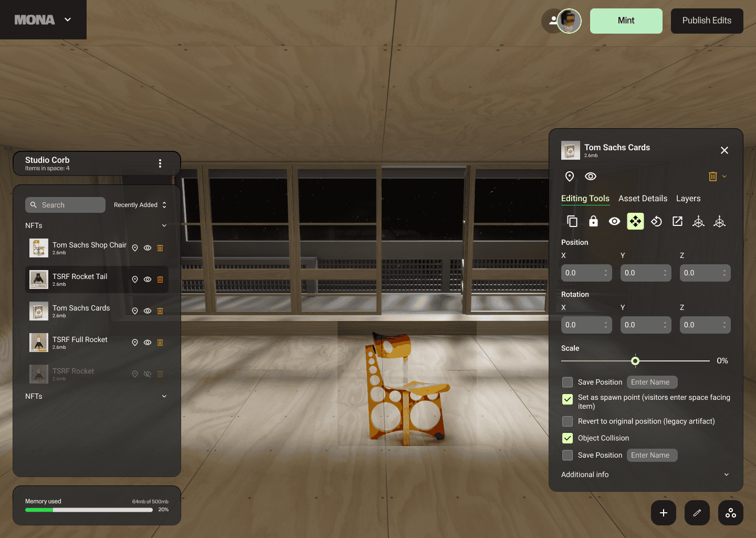Click the Scale slider handle
Screen dimensions: 756x538
635,361
